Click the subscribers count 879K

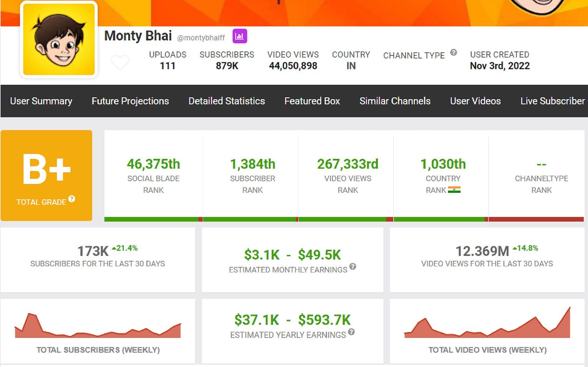pyautogui.click(x=227, y=66)
